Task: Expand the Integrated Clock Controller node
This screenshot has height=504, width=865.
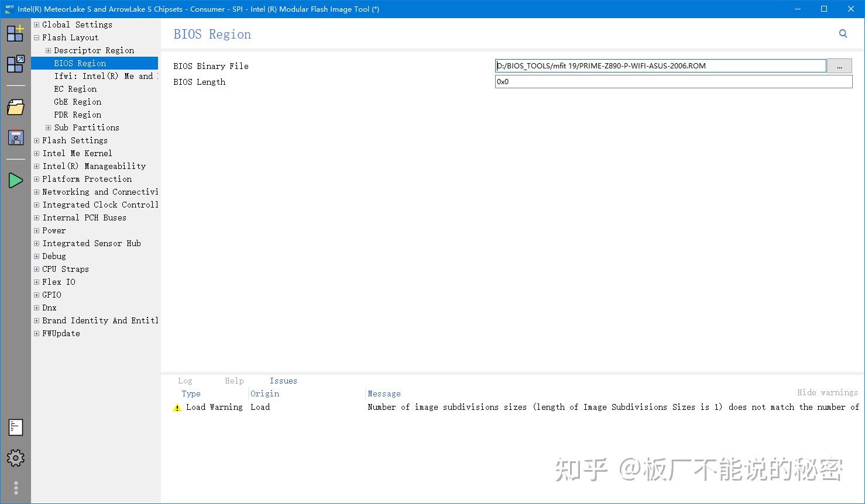Action: [x=37, y=205]
